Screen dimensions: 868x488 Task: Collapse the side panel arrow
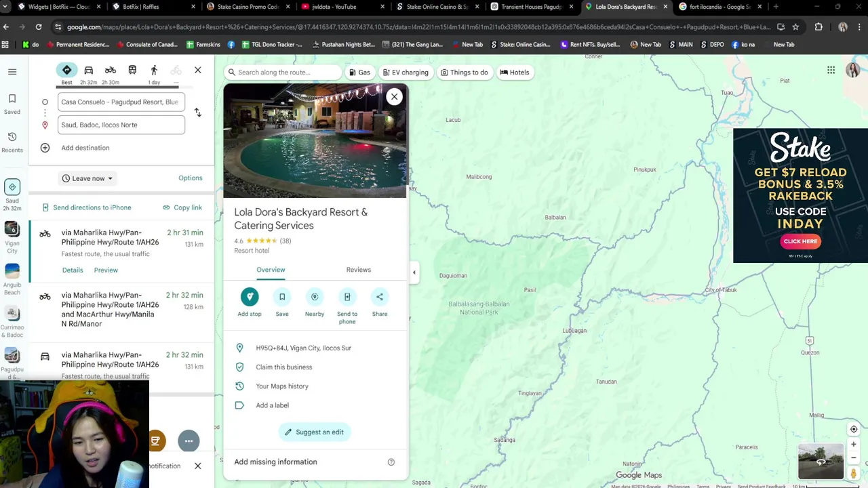(414, 272)
